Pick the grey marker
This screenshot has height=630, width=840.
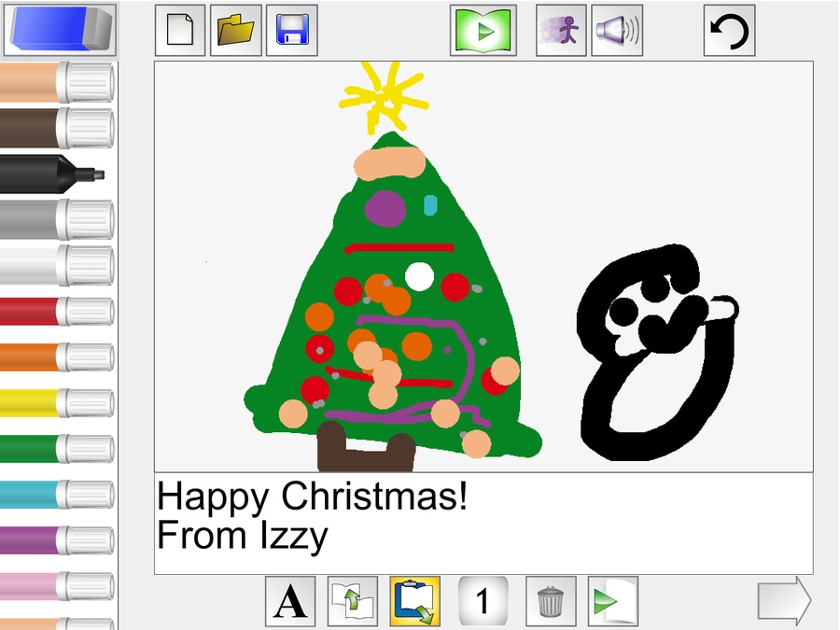tap(57, 219)
